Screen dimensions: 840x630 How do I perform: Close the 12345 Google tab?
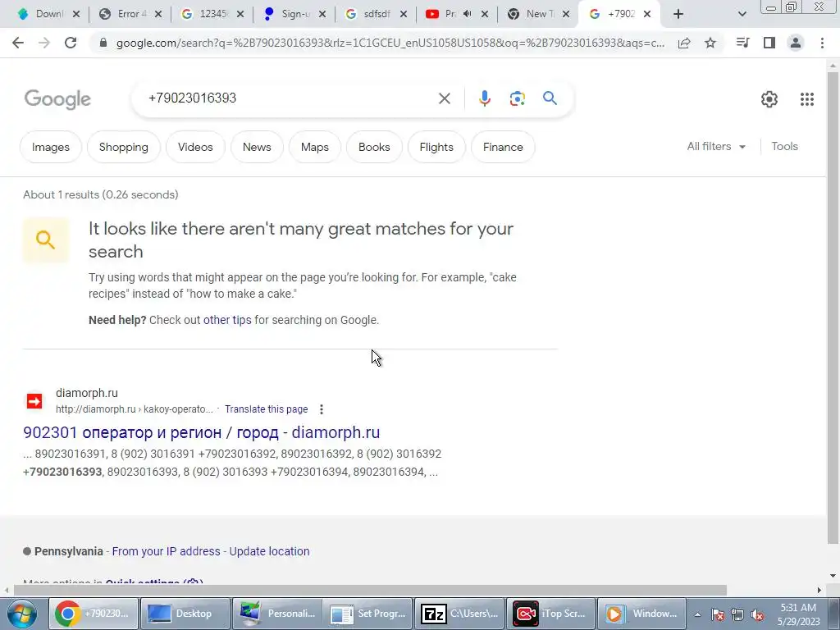coord(240,14)
